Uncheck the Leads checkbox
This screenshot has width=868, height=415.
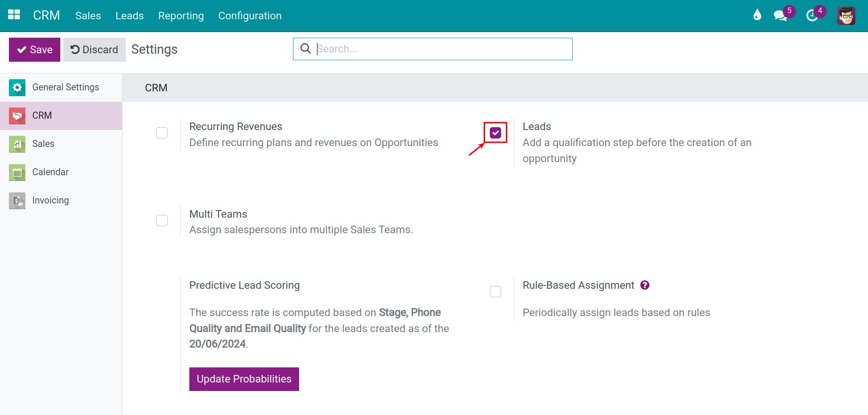(495, 133)
